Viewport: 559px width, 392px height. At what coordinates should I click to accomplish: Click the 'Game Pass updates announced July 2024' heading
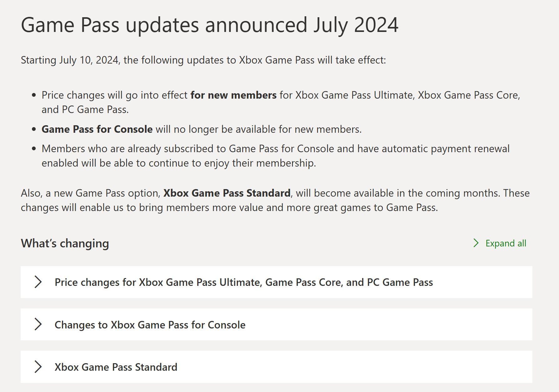click(209, 24)
